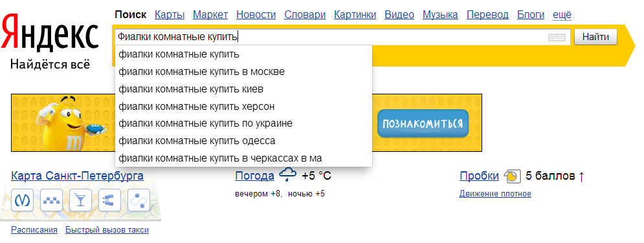This screenshot has height=243, width=644.
Task: Open the Расписания link
Action: click(34, 230)
